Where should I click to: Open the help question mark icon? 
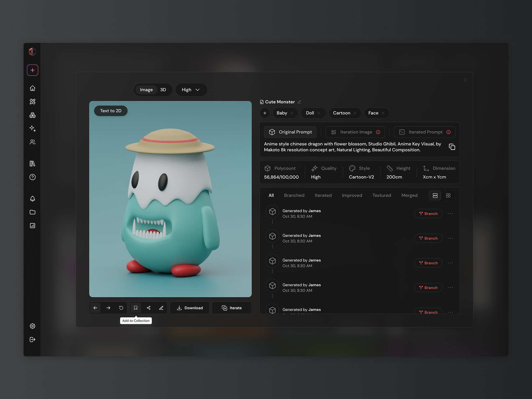click(x=32, y=177)
